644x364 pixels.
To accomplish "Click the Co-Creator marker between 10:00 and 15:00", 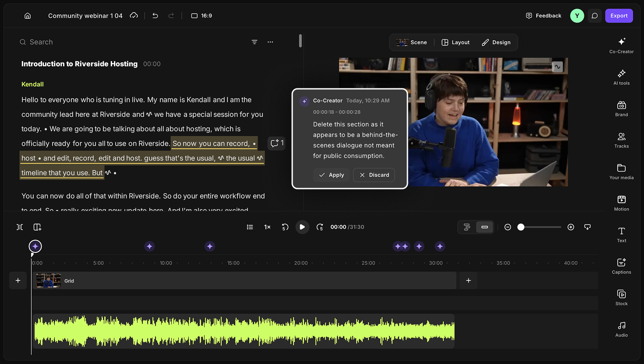I will 210,246.
